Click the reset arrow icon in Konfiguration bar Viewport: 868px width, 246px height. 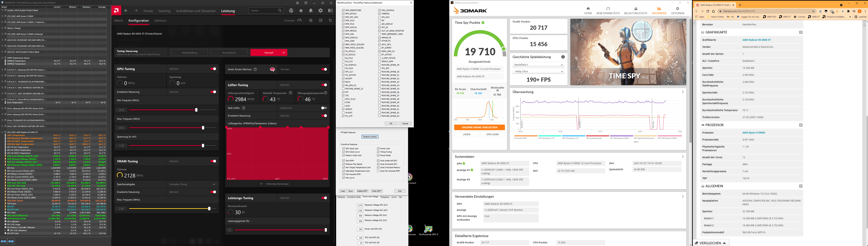(x=330, y=20)
